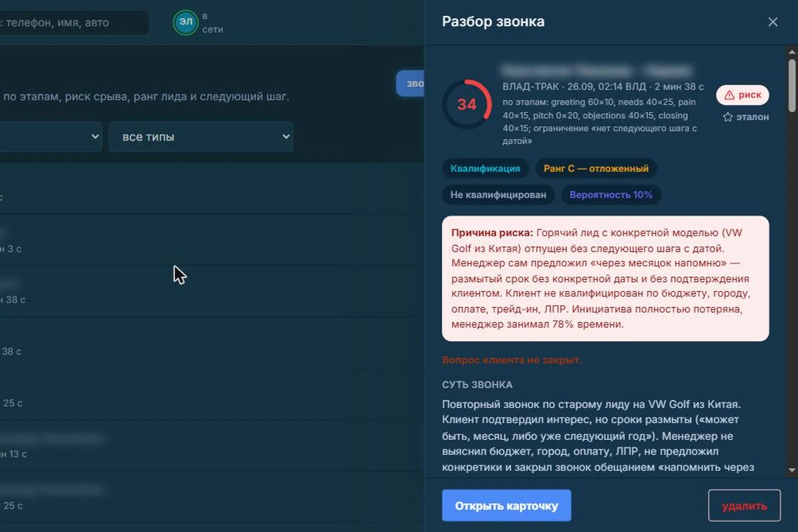
Task: Click the partially hidden blue «зво» button
Action: pyautogui.click(x=410, y=84)
